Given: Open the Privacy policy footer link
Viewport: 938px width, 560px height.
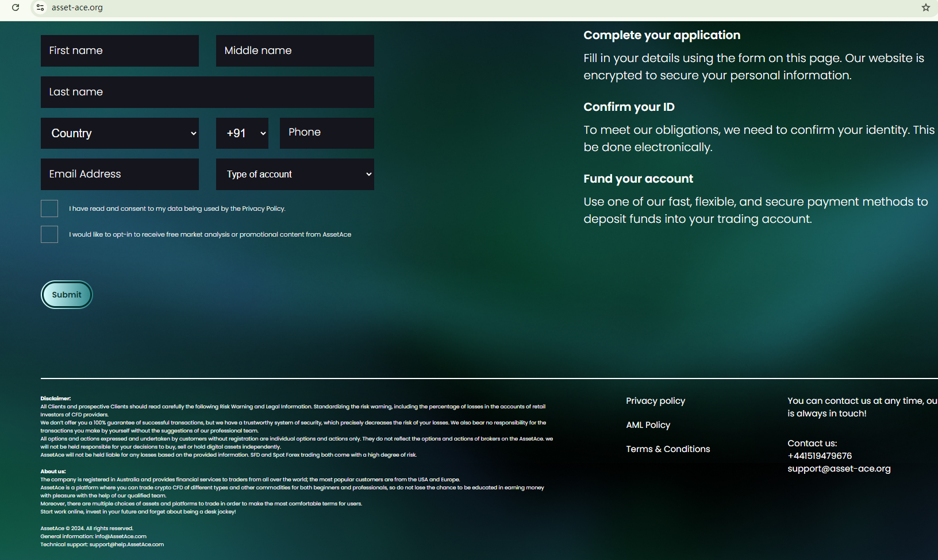Looking at the screenshot, I should (655, 401).
